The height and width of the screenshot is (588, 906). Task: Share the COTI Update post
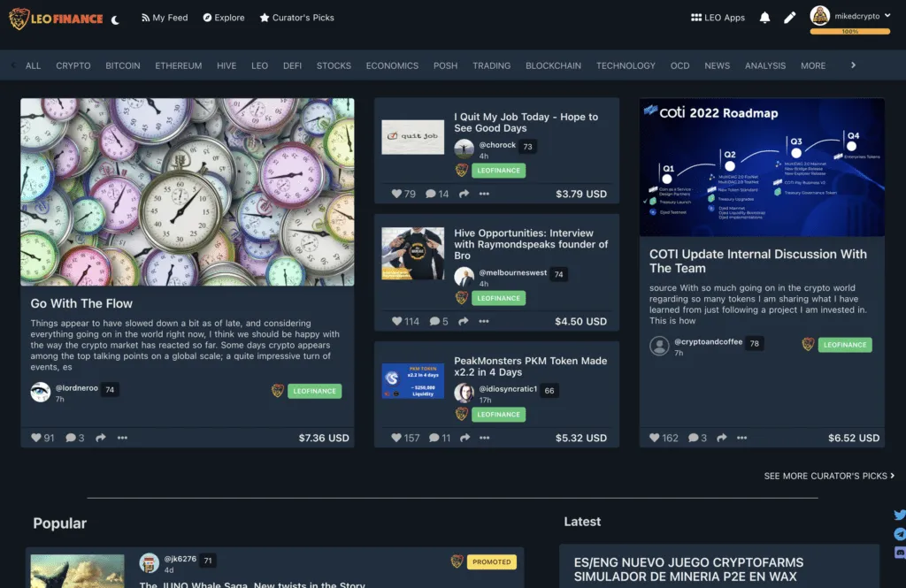tap(722, 438)
